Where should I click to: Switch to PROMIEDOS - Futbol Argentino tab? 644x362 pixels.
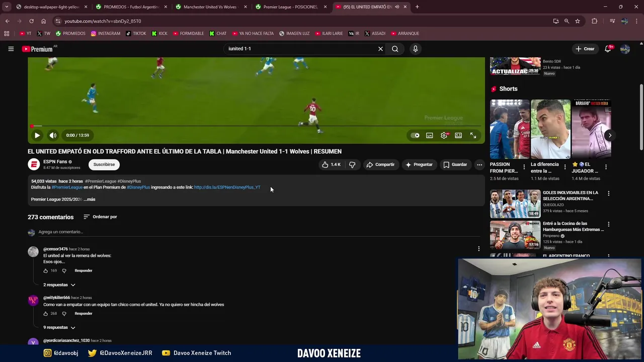131,7
